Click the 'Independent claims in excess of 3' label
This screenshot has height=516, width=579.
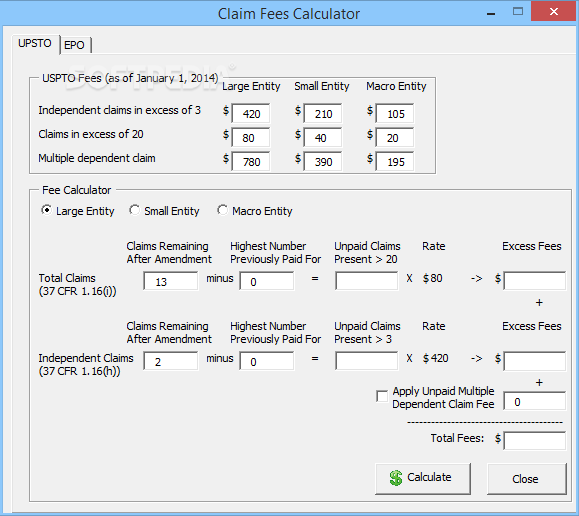[120, 110]
